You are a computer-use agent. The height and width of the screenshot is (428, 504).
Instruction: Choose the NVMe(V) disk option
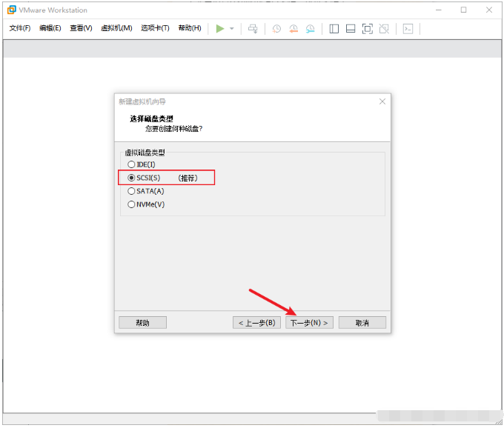pos(131,204)
